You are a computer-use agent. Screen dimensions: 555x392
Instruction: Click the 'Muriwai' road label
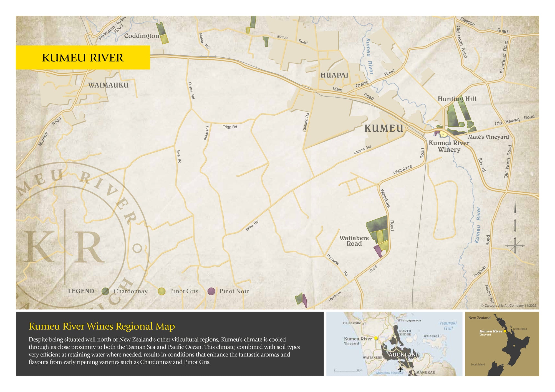(x=43, y=139)
